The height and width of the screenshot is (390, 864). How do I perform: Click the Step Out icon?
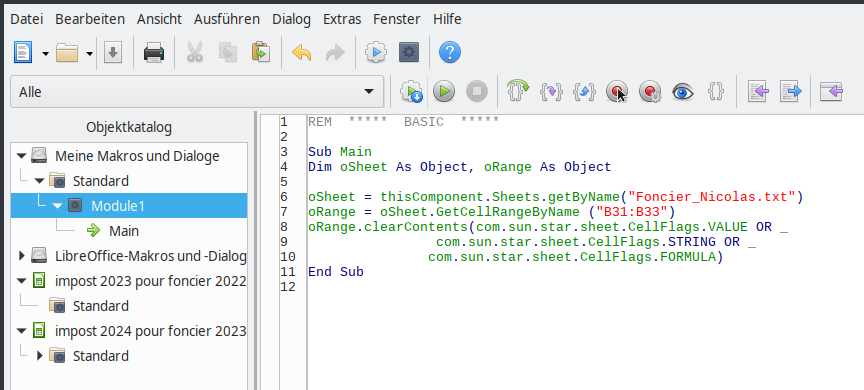(x=584, y=91)
